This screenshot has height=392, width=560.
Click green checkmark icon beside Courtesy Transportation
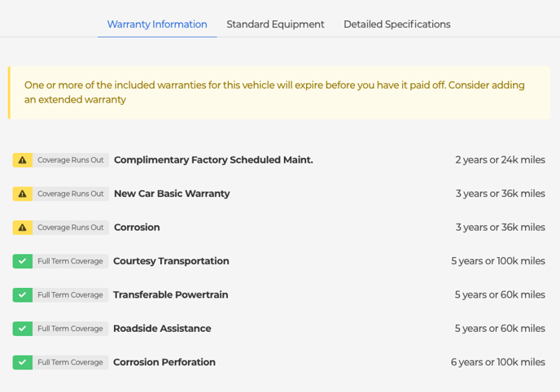22,261
